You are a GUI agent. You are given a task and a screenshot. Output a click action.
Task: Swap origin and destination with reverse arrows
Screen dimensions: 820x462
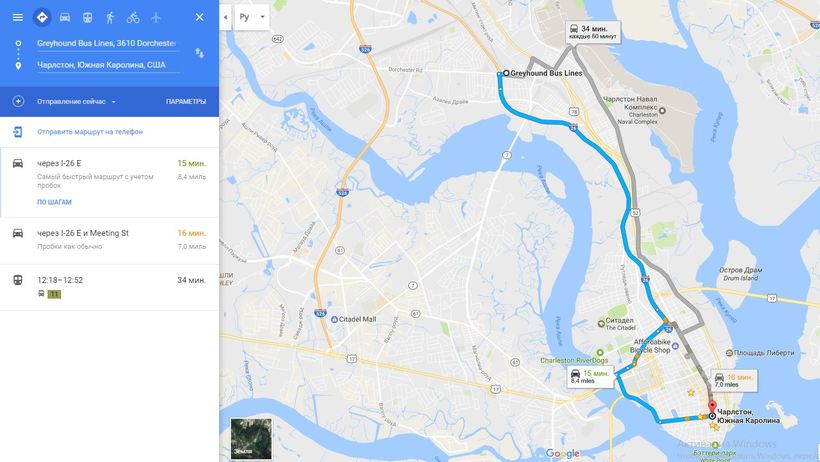tap(199, 53)
